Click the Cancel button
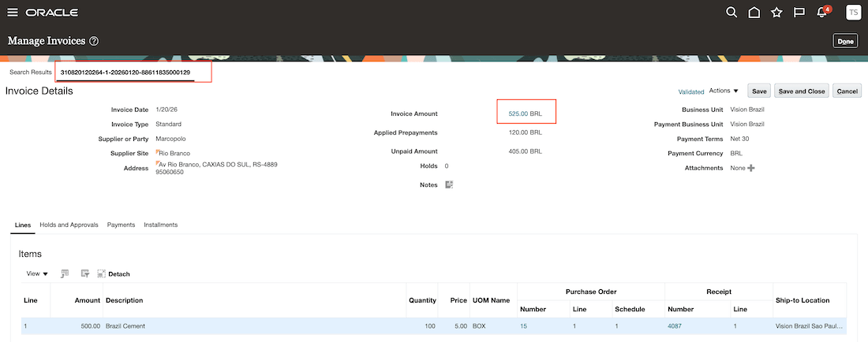868x342 pixels. coord(847,91)
